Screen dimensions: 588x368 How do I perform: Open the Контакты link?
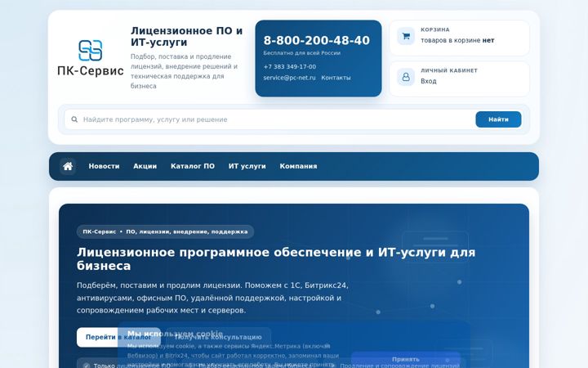coord(336,78)
